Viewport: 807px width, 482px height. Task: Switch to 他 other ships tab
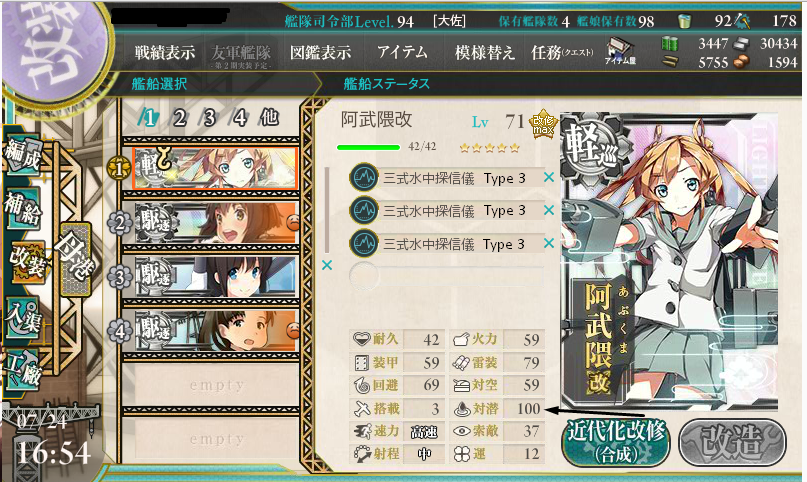(270, 118)
